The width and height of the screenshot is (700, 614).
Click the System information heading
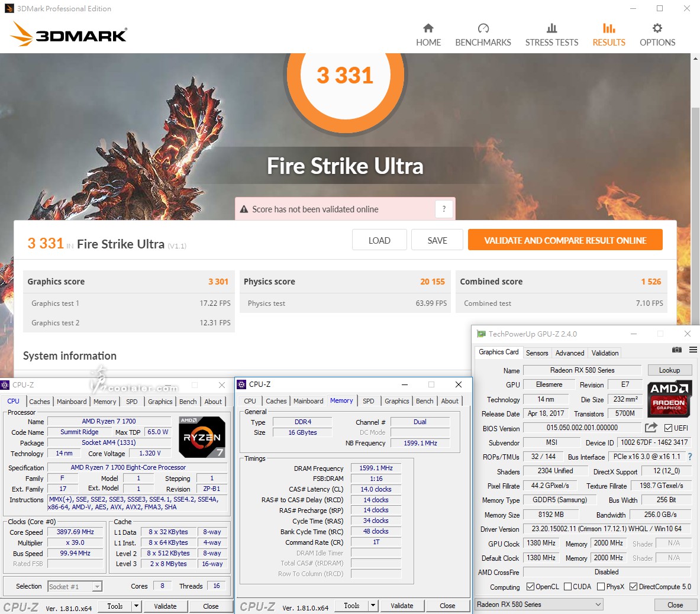[70, 356]
